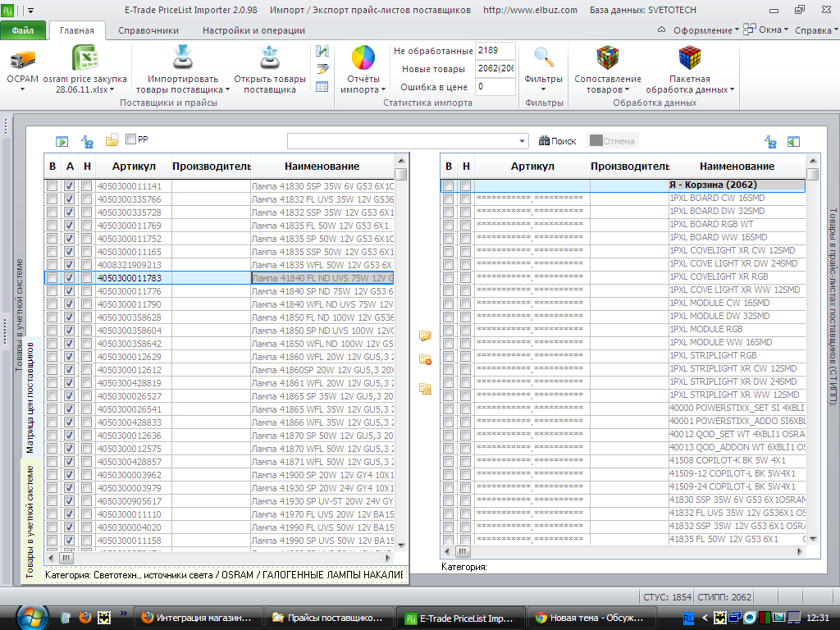Expand the search combo box dropdown arrow
This screenshot has height=630, width=840.
point(522,141)
